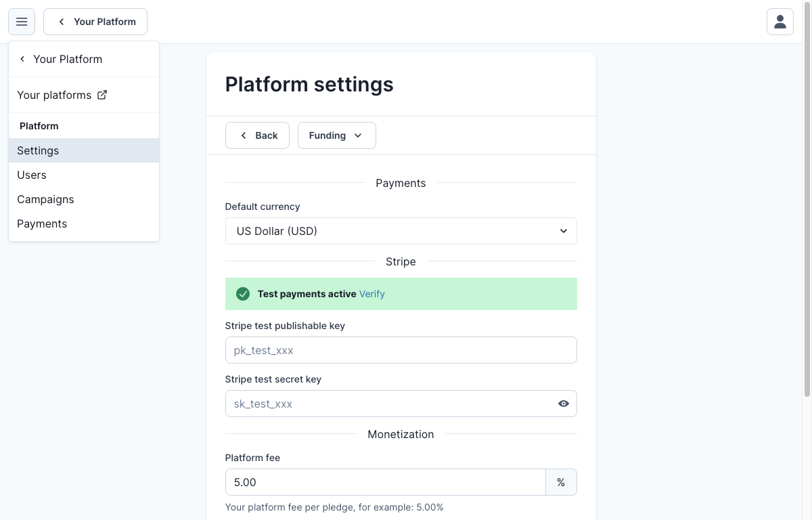
Task: Open the user account avatar icon
Action: (x=780, y=22)
